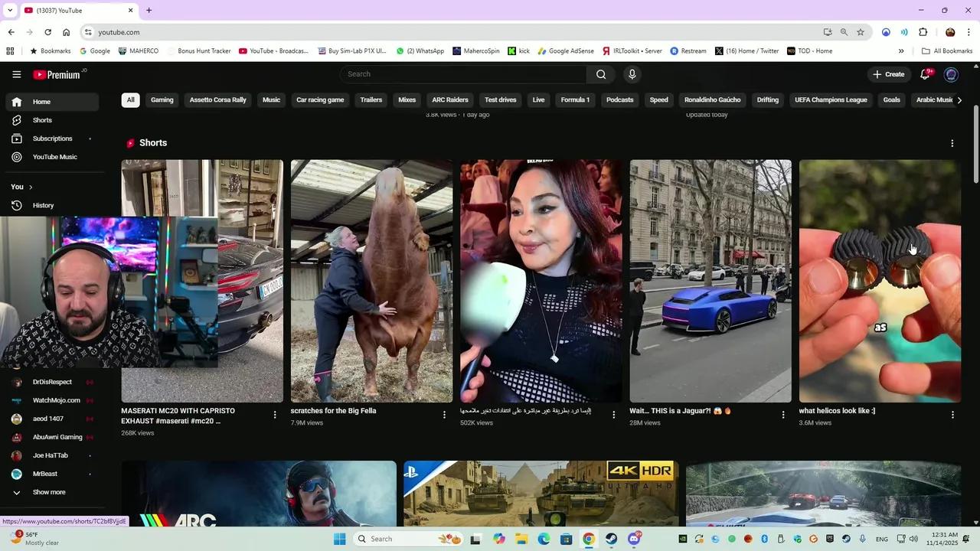Reload the page in Chrome
Image resolution: width=980 pixels, height=551 pixels.
(47, 32)
